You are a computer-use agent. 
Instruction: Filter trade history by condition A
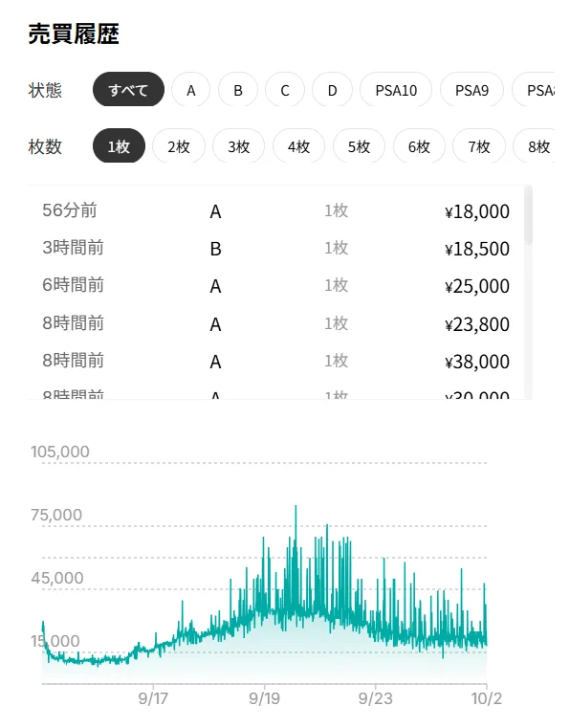[x=190, y=89]
